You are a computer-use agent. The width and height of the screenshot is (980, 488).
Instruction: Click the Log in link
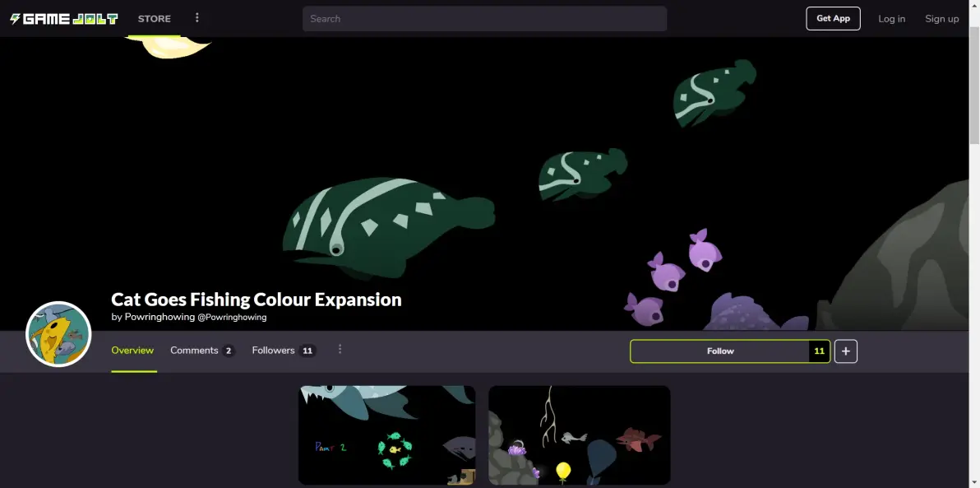[892, 19]
